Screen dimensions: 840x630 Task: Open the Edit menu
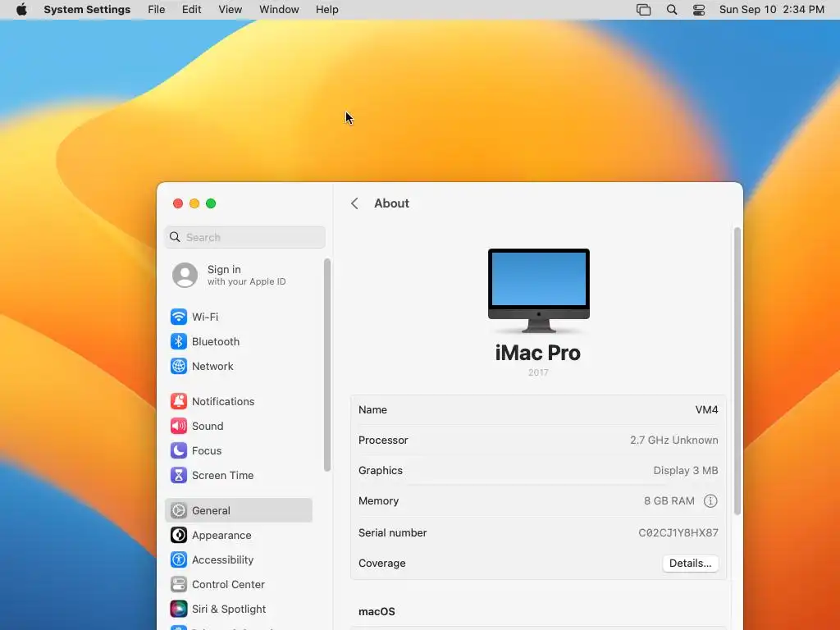[x=191, y=10]
